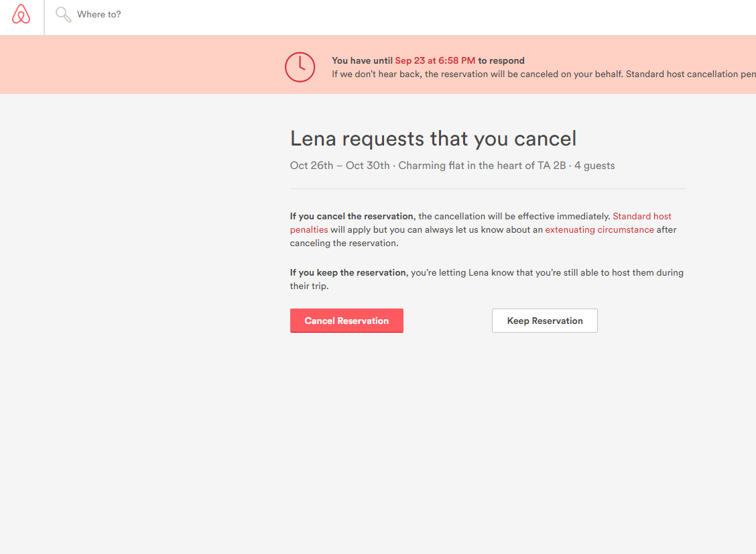Click the "4 guests" text
Viewport: 756px width, 554px height.
coord(594,166)
